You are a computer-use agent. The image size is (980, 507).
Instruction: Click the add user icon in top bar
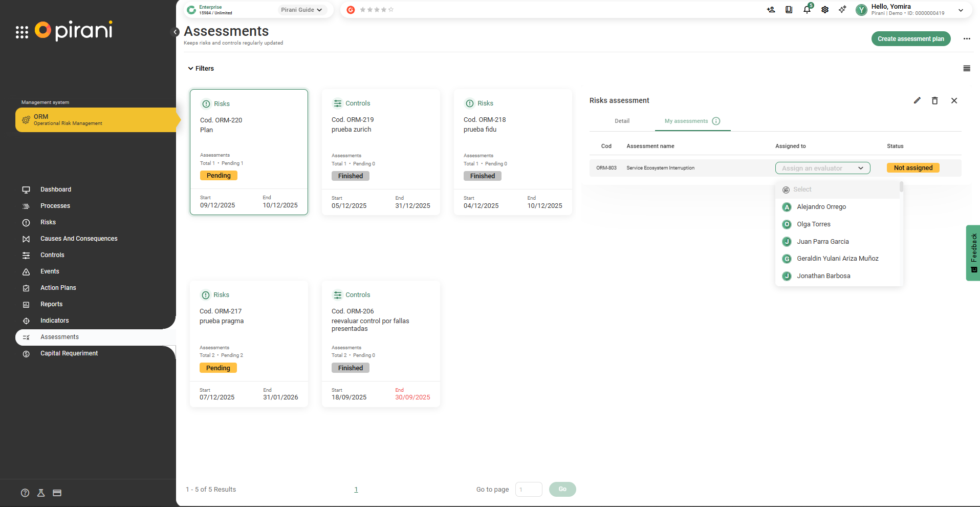(x=771, y=10)
